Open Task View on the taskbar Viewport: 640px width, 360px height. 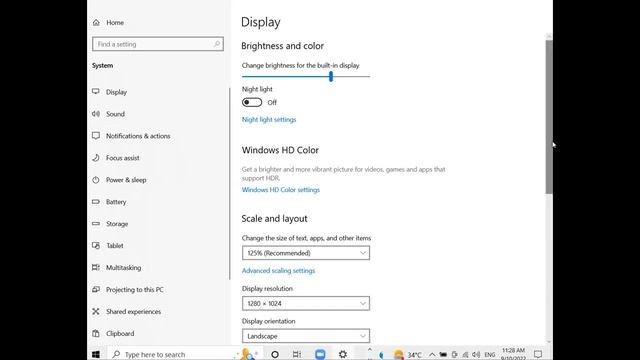click(x=297, y=354)
